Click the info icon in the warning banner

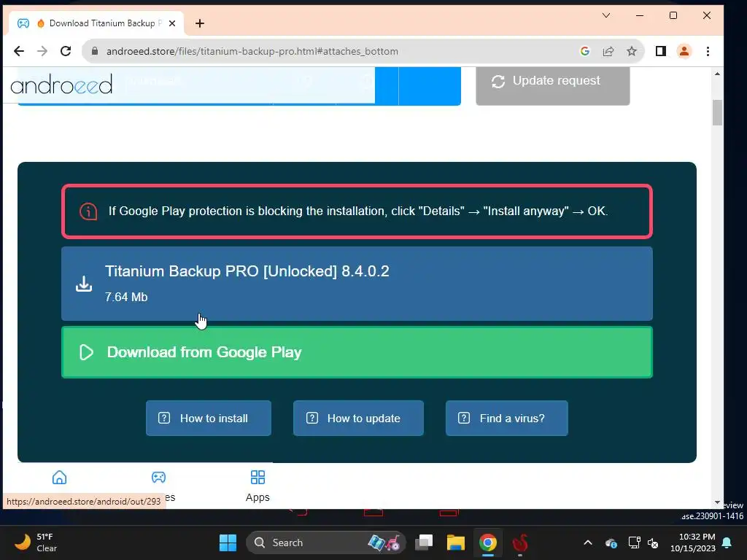click(x=88, y=211)
